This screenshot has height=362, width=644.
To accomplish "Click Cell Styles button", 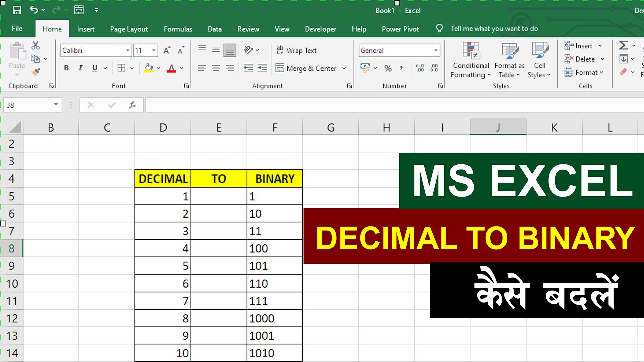I will [x=540, y=61].
